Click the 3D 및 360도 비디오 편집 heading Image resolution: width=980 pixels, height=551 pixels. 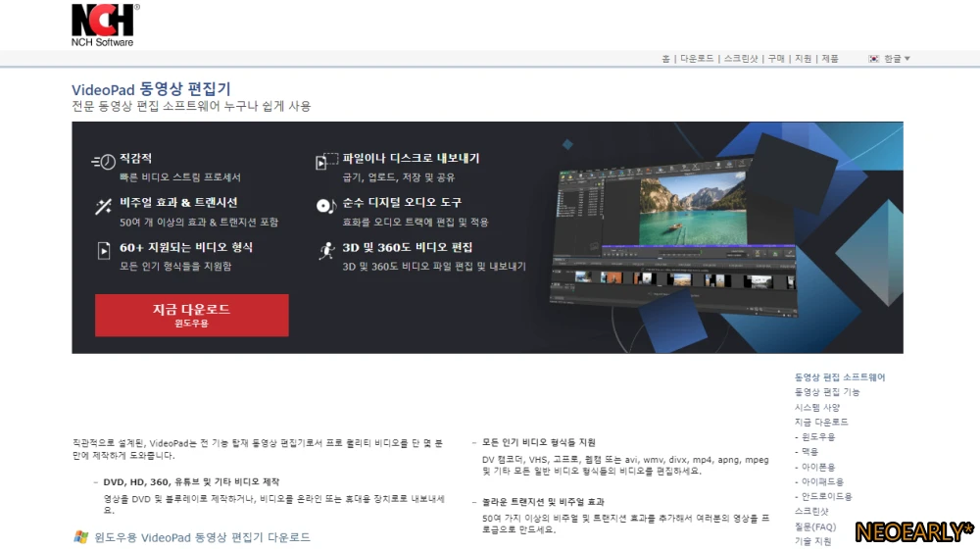coord(408,247)
